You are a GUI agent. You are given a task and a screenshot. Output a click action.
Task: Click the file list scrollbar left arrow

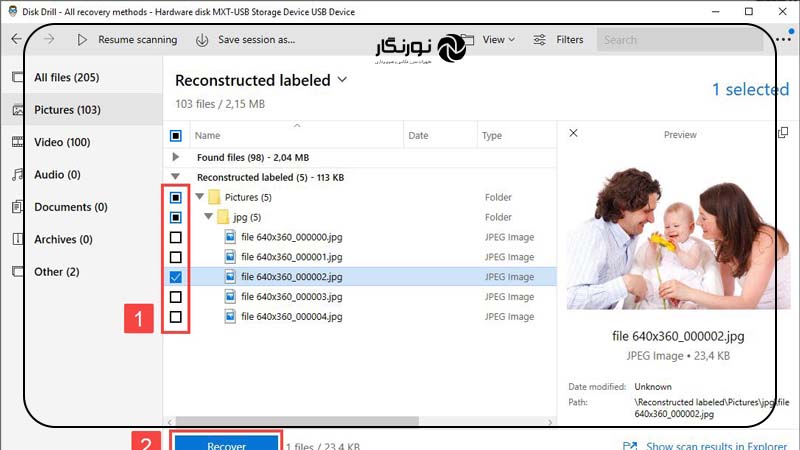170,422
